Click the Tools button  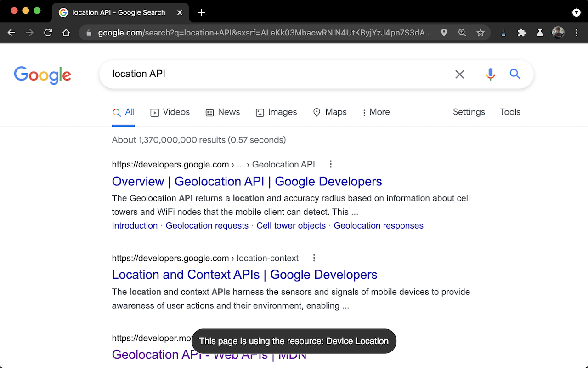coord(510,112)
